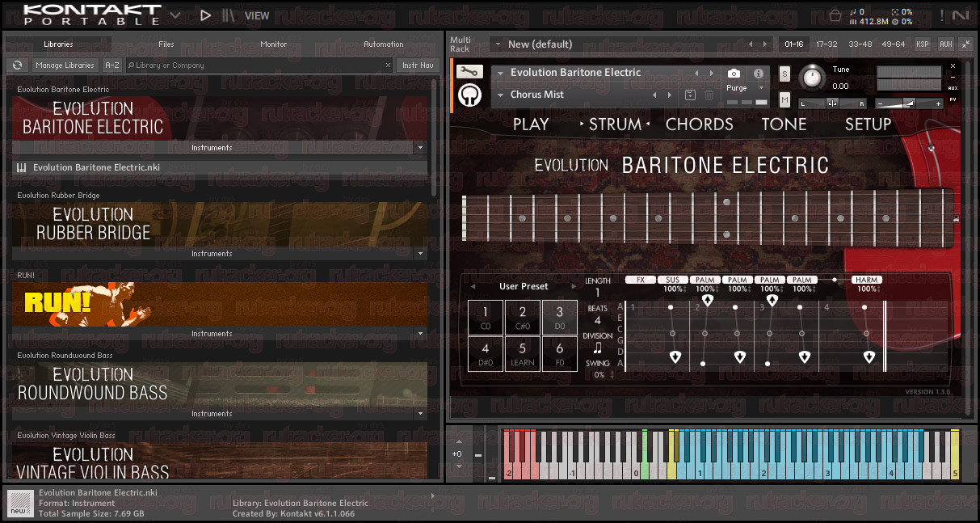This screenshot has height=523, width=980.
Task: Open instrument edit mode with wrench icon
Action: click(469, 71)
